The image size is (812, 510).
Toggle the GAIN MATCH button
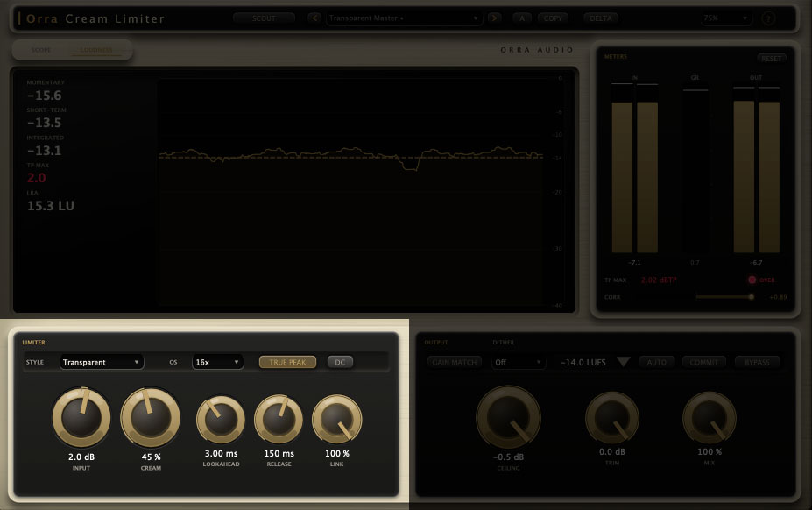tap(454, 362)
